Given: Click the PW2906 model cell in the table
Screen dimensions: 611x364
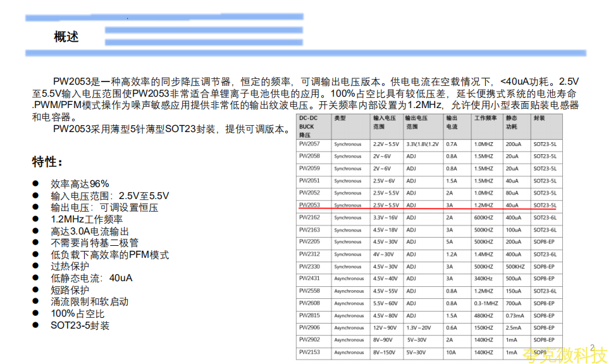Looking at the screenshot, I should [x=309, y=327].
